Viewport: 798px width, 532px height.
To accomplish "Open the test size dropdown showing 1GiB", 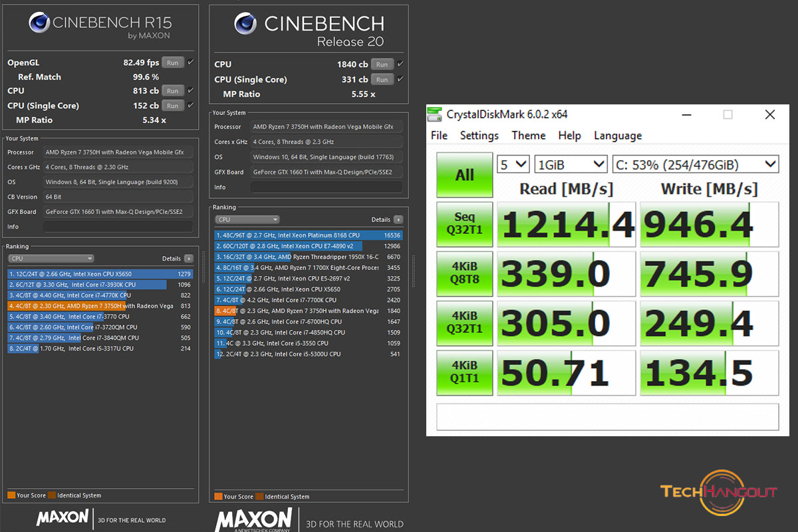I will click(x=571, y=164).
